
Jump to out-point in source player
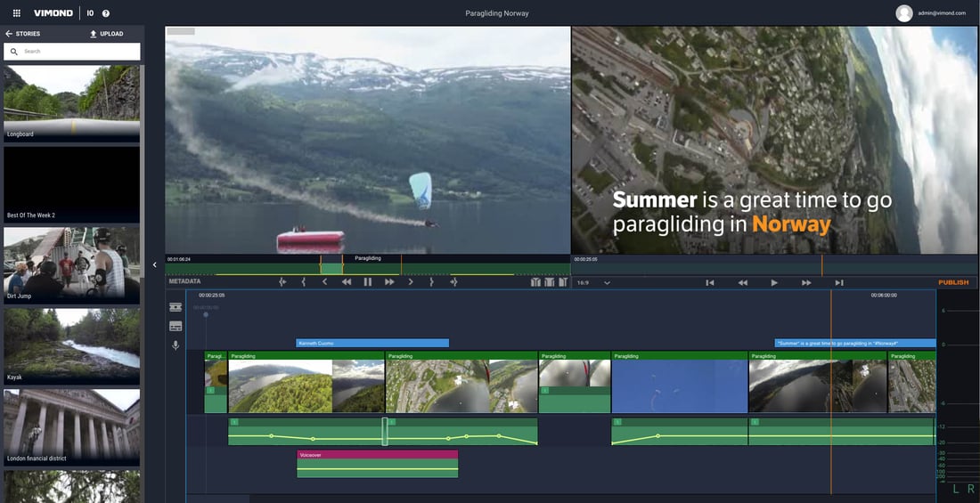click(x=453, y=282)
